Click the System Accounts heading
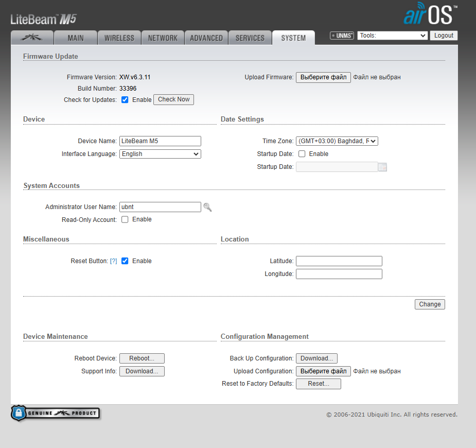This screenshot has height=448, width=476. coord(51,185)
